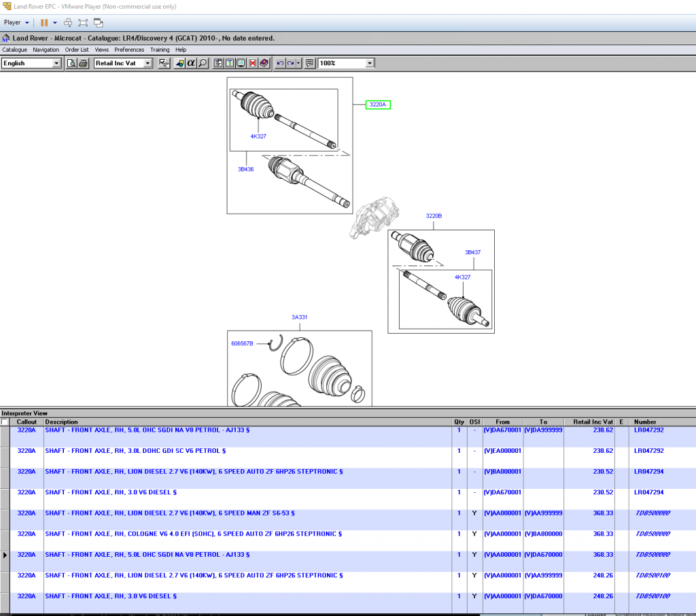
Task: Select row for 6 SPEED MAN ZF S6-53
Action: (348, 519)
